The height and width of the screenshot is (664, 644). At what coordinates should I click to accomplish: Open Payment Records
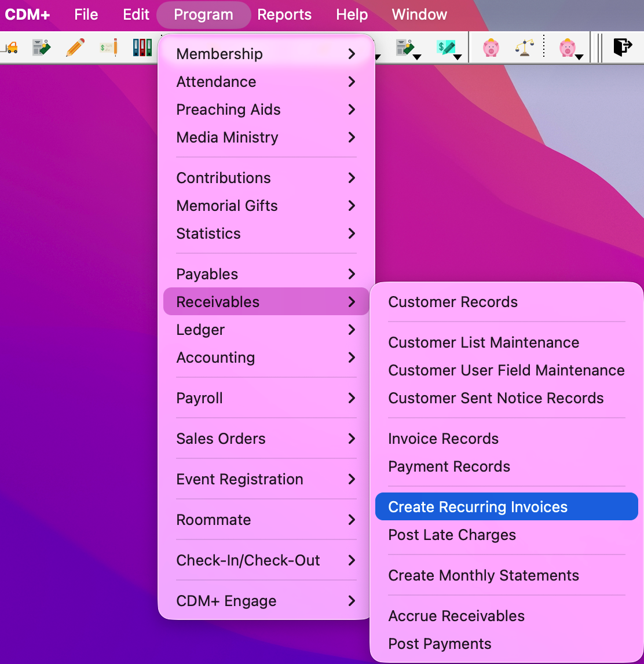[x=506, y=466]
